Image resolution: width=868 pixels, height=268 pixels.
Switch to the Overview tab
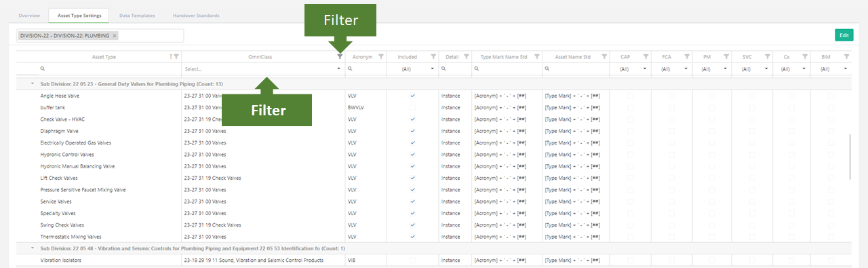[x=29, y=15]
